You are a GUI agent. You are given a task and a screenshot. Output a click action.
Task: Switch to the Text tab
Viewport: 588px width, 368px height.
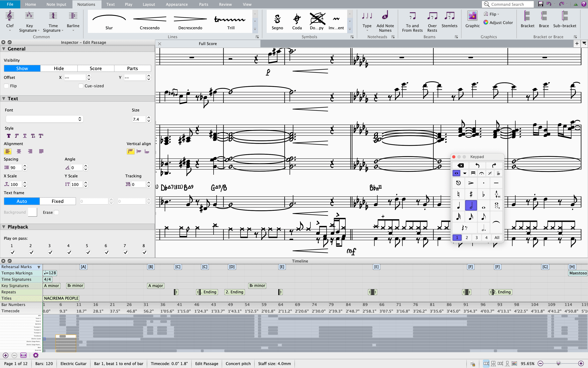click(x=110, y=4)
